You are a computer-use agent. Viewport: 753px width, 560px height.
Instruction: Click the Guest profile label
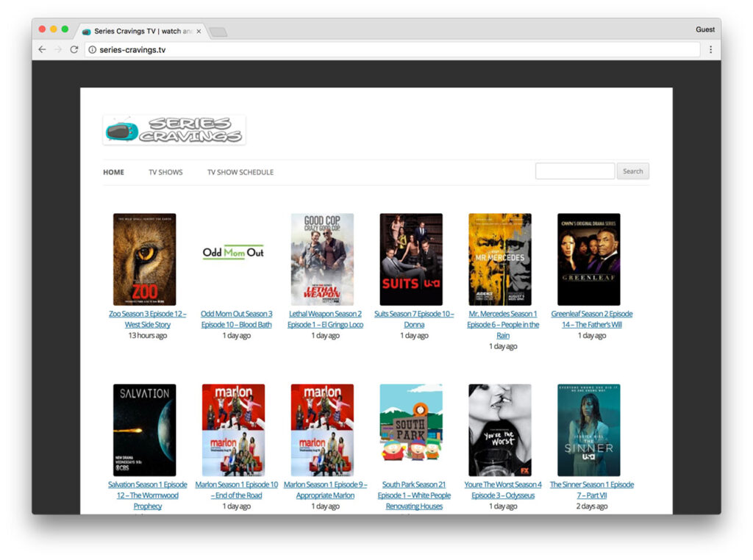tap(705, 29)
